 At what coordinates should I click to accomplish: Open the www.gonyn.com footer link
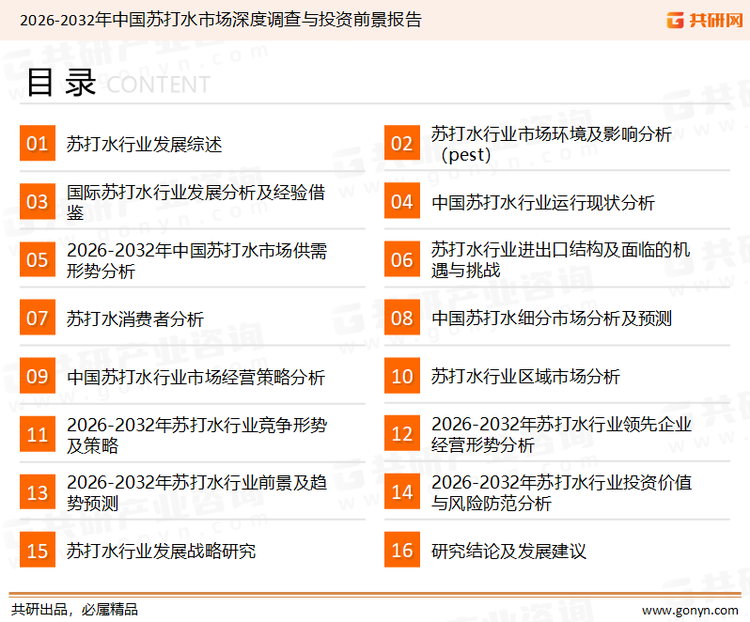690,610
